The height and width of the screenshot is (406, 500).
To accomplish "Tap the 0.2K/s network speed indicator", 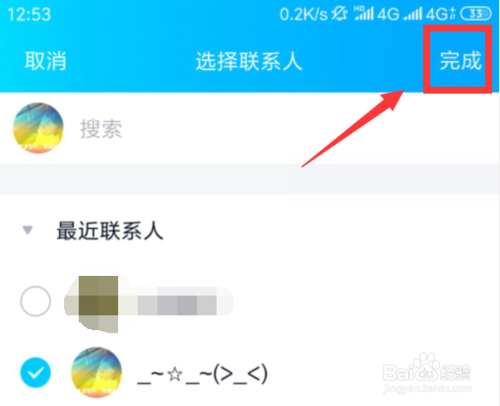I will (x=303, y=14).
